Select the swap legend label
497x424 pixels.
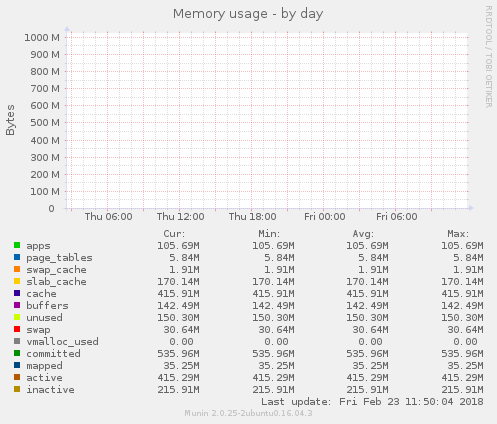tap(38, 330)
